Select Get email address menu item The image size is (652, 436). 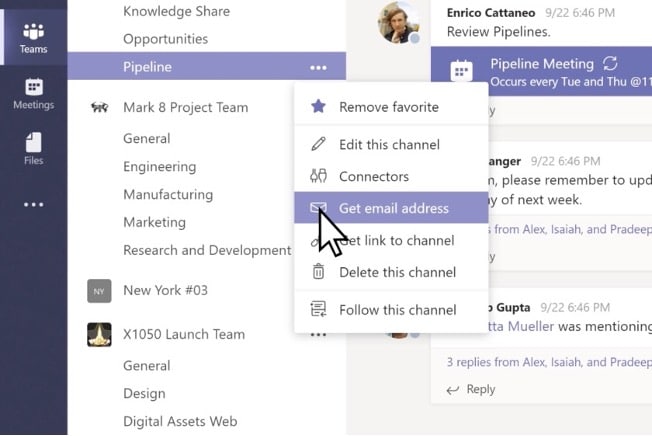391,208
